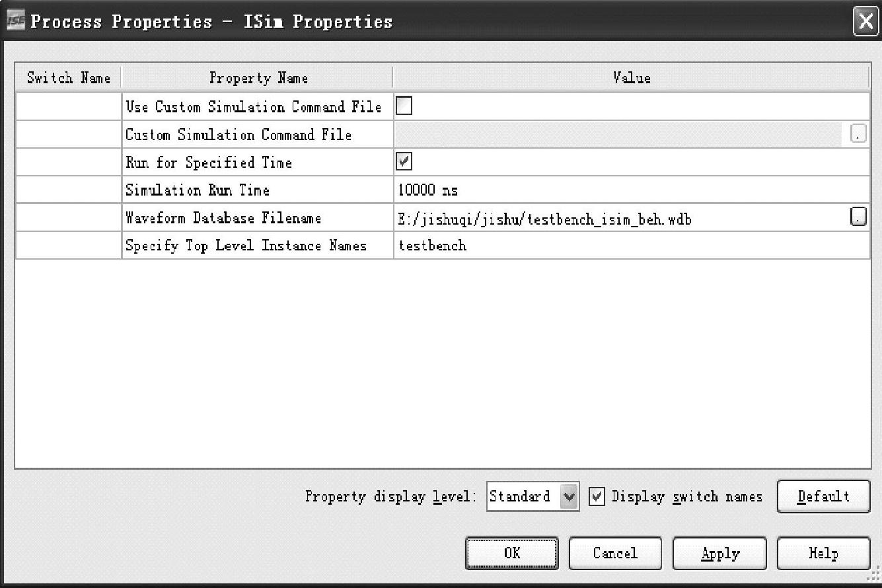
Task: Edit the Waveform Database Filename path
Action: [622, 218]
